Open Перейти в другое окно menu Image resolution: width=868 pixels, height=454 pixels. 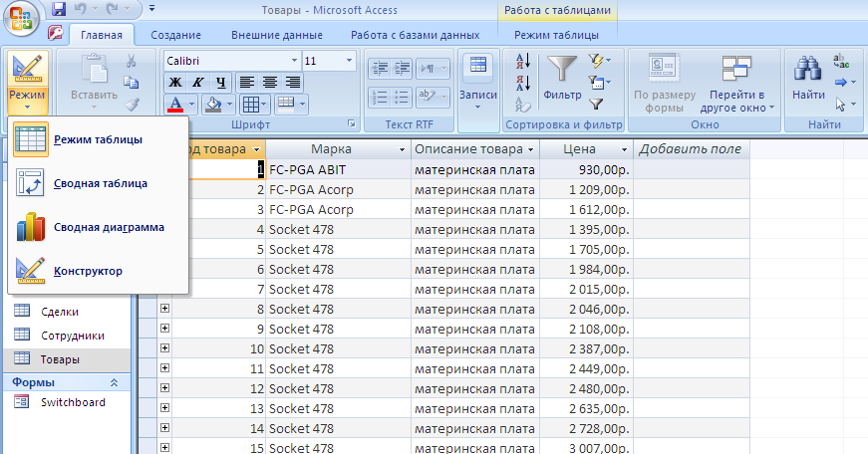[736, 84]
